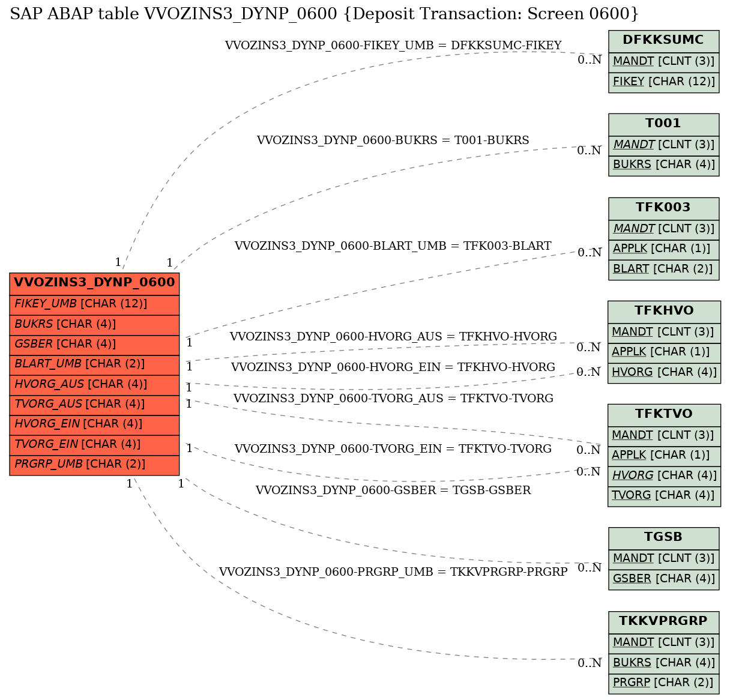Image resolution: width=730 pixels, height=700 pixels.
Task: Select the BUKRS [CHAR (4)] field in main table
Action: pos(94,324)
